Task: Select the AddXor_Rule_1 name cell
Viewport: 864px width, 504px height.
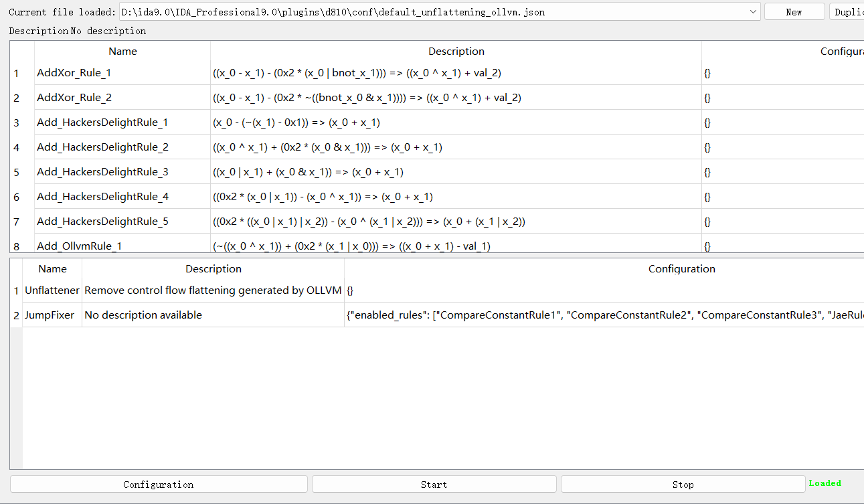Action: [x=122, y=72]
